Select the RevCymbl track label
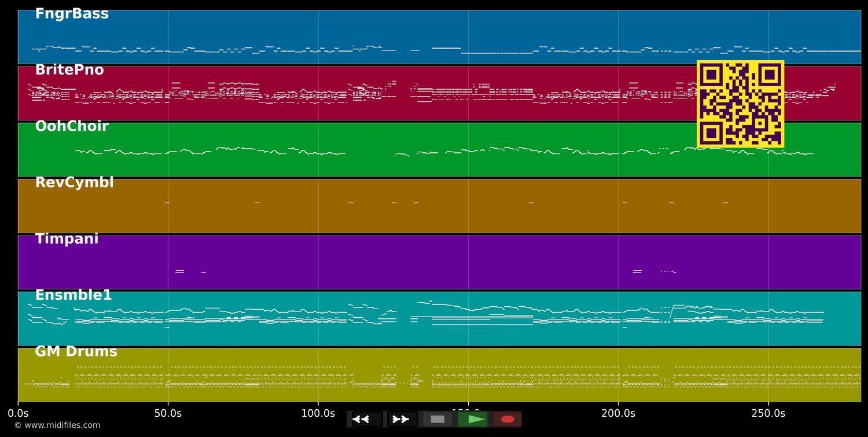The width and height of the screenshot is (868, 437). coord(74,183)
